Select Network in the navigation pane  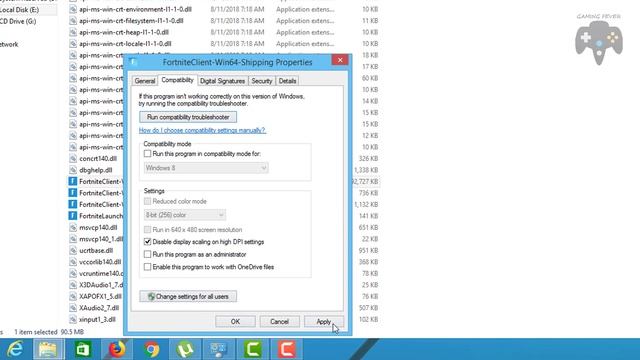point(9,44)
